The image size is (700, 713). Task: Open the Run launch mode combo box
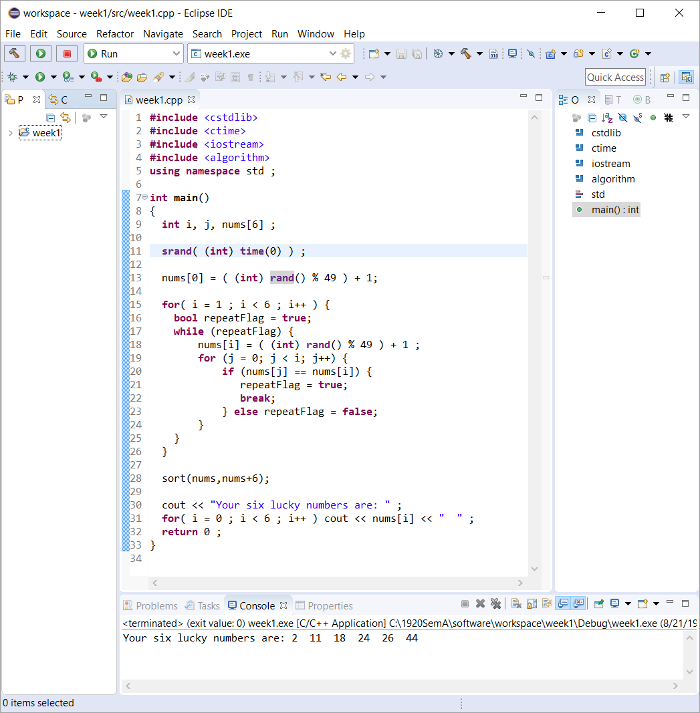click(133, 54)
